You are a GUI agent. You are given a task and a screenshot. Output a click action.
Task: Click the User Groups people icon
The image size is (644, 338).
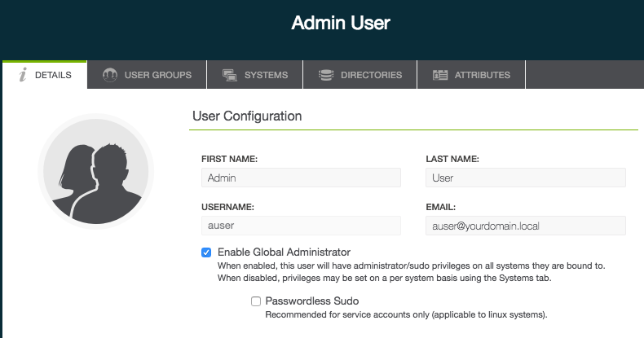(x=110, y=75)
